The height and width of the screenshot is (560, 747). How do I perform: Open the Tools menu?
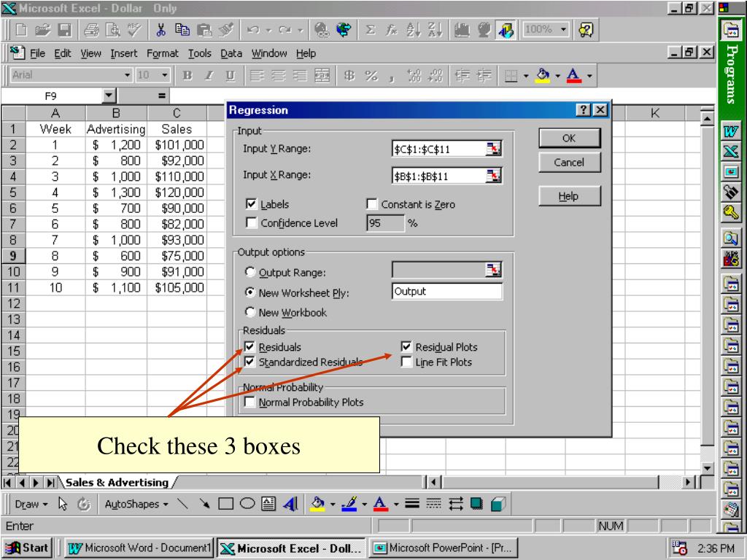(200, 53)
